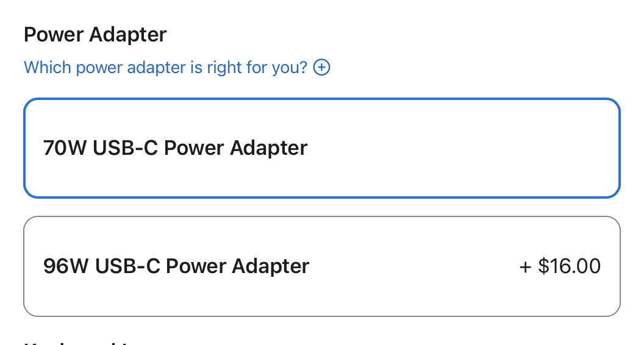Click empty space right of the 70W label
The height and width of the screenshot is (345, 644).
pos(463,148)
